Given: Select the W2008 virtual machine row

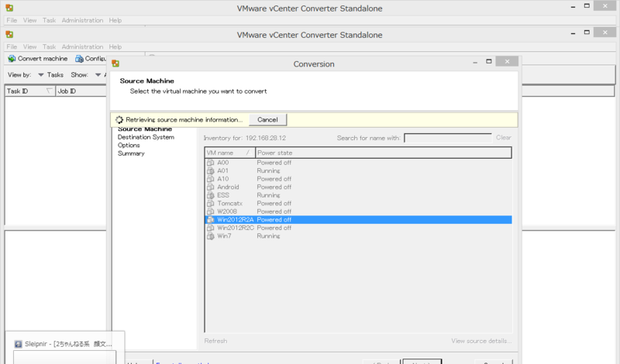Looking at the screenshot, I should [358, 211].
